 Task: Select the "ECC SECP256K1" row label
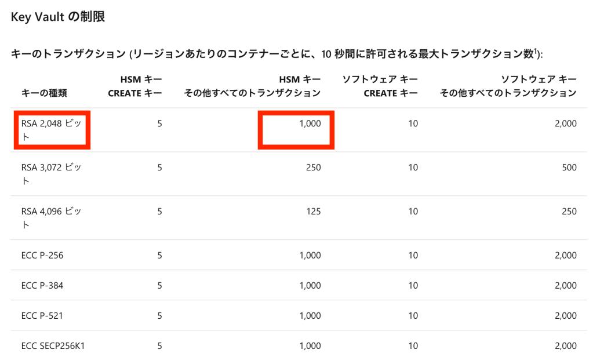[53, 346]
